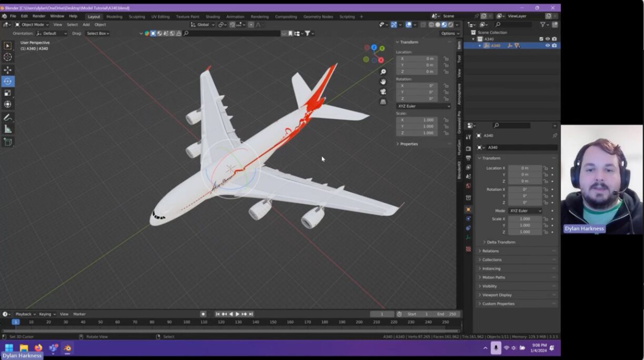Open the timeline Playback popover

coord(25,314)
